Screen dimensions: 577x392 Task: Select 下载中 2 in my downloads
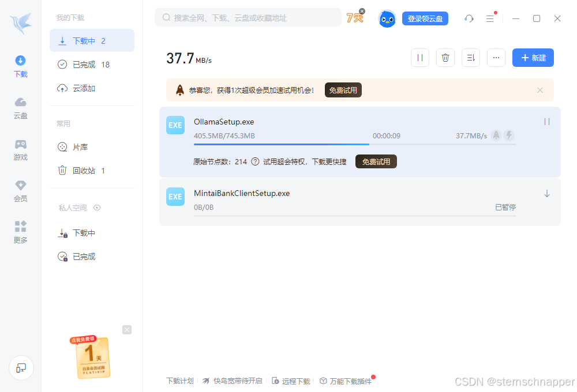click(92, 40)
